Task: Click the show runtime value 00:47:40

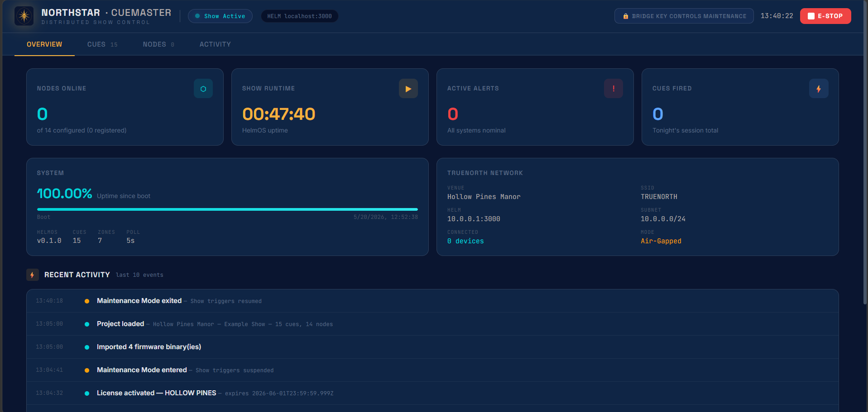Action: click(x=278, y=114)
